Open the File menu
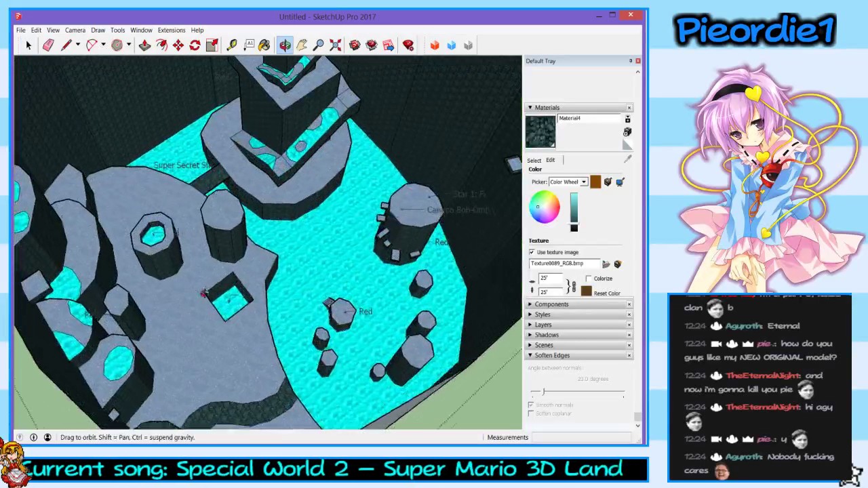Screen dimensions: 868x488 21,30
